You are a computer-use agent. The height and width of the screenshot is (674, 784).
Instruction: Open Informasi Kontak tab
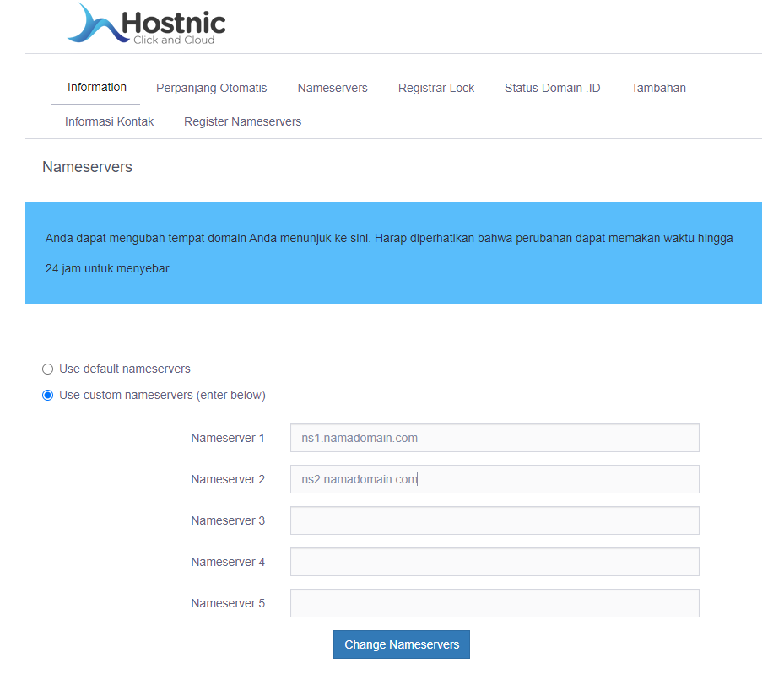click(109, 121)
